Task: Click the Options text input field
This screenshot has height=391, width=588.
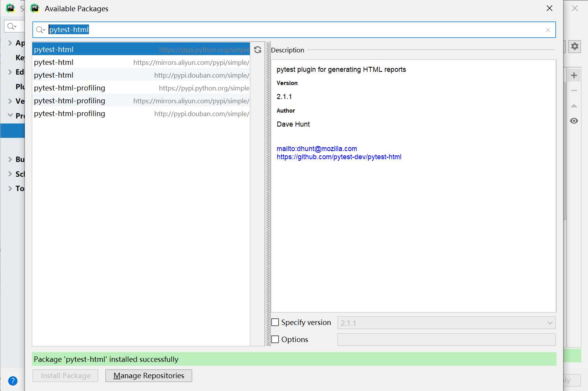Action: tap(447, 339)
